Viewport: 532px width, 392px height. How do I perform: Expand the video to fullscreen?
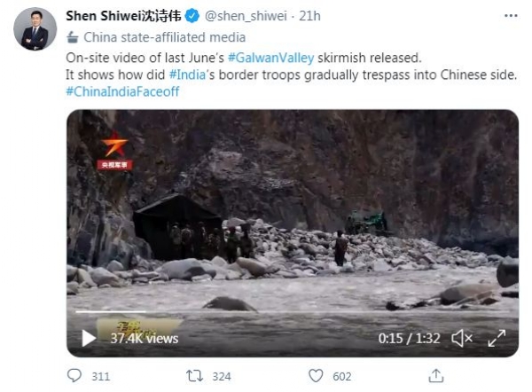[497, 339]
